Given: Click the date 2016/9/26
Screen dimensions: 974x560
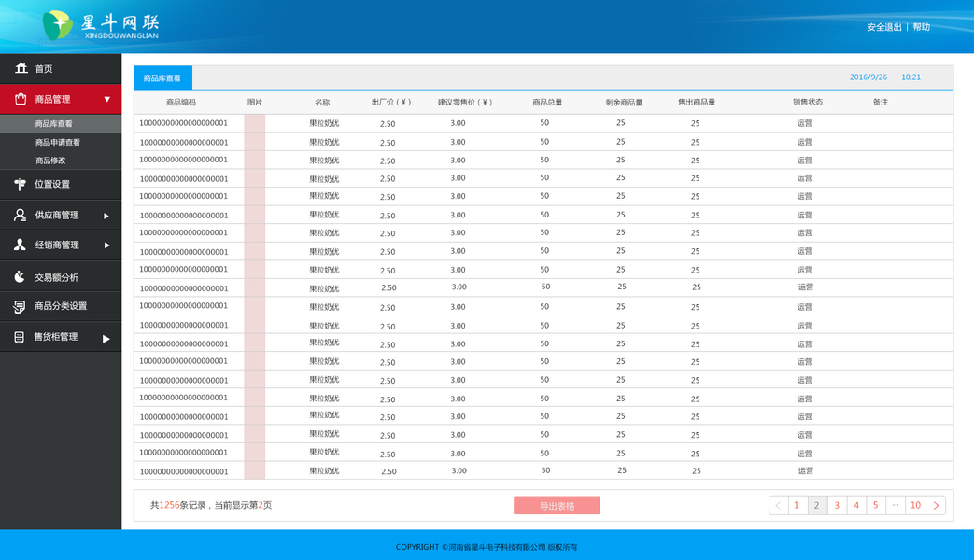Looking at the screenshot, I should click(868, 77).
